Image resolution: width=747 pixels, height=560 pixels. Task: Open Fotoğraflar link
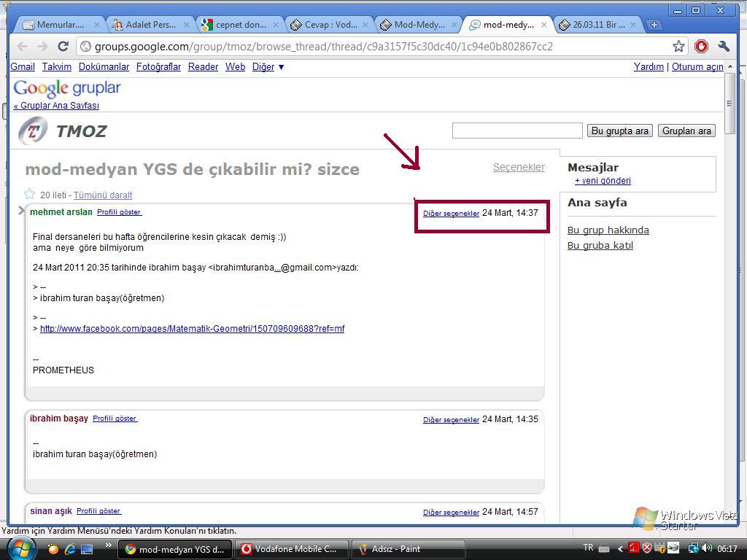[158, 66]
